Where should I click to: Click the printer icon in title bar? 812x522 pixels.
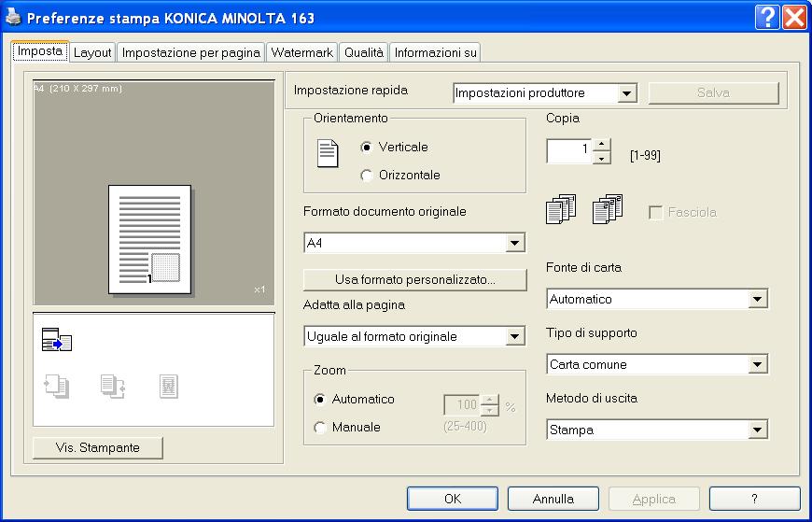[13, 18]
